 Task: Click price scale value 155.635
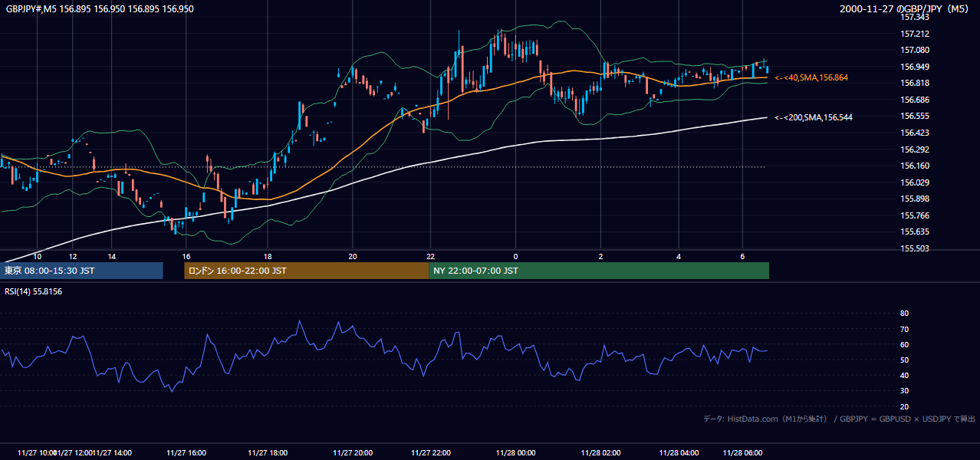915,232
